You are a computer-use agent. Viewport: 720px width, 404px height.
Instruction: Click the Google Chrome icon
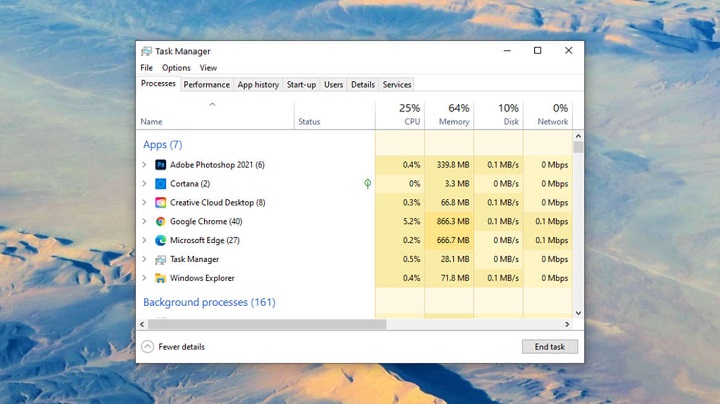[x=160, y=222]
